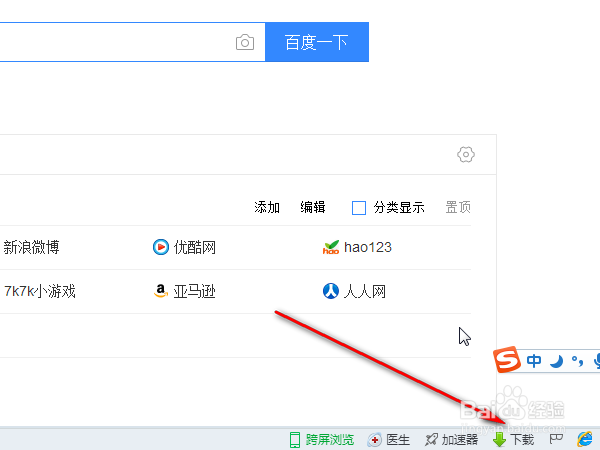
Task: Open 跨屏浏览 in status bar
Action: click(330, 440)
